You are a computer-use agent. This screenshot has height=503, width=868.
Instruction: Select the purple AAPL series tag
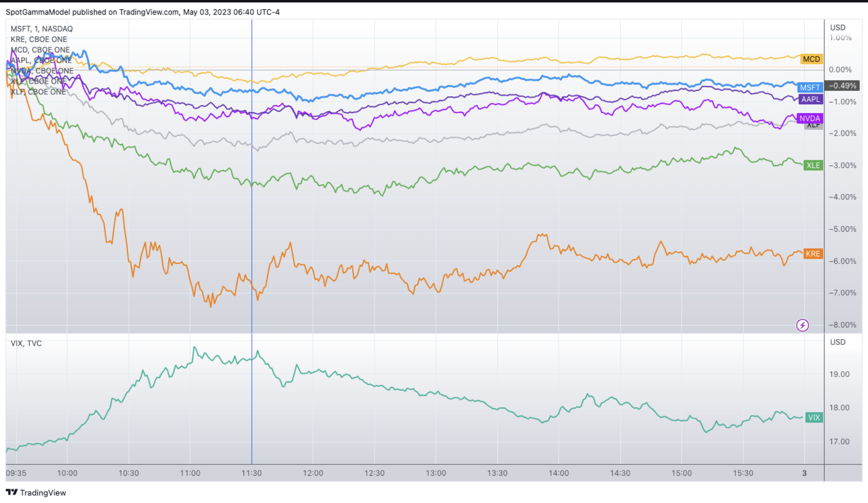(x=810, y=99)
